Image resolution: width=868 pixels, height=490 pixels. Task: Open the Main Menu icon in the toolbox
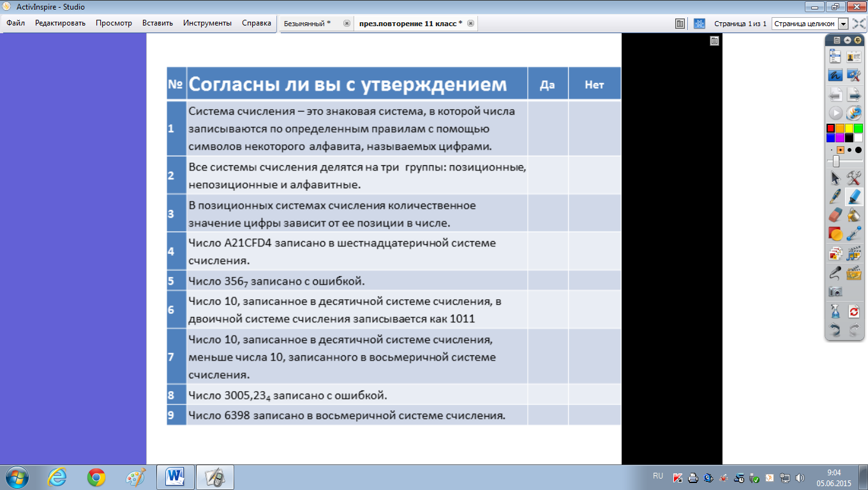point(835,57)
